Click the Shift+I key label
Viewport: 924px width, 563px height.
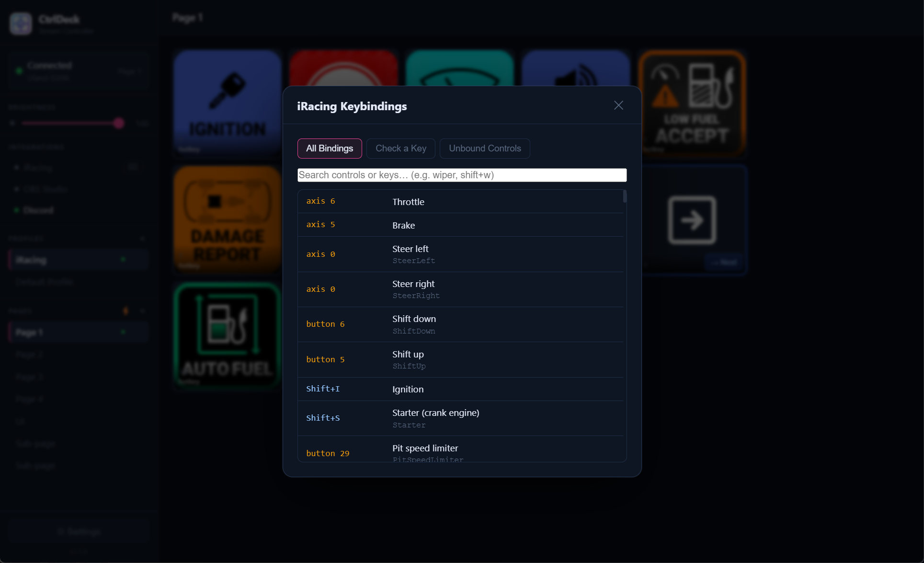coord(323,389)
